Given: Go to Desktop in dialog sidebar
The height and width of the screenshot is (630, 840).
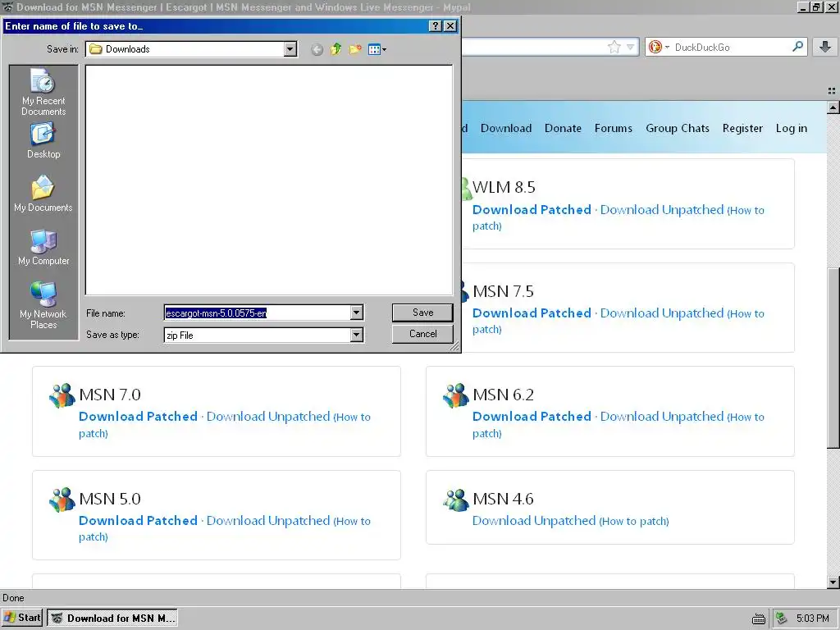Looking at the screenshot, I should pyautogui.click(x=43, y=140).
